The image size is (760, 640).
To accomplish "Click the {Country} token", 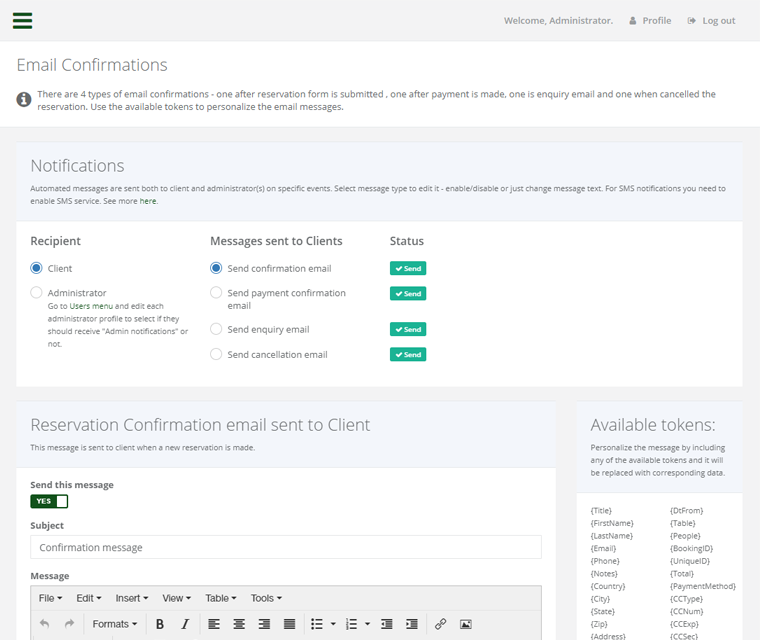I will (x=608, y=586).
